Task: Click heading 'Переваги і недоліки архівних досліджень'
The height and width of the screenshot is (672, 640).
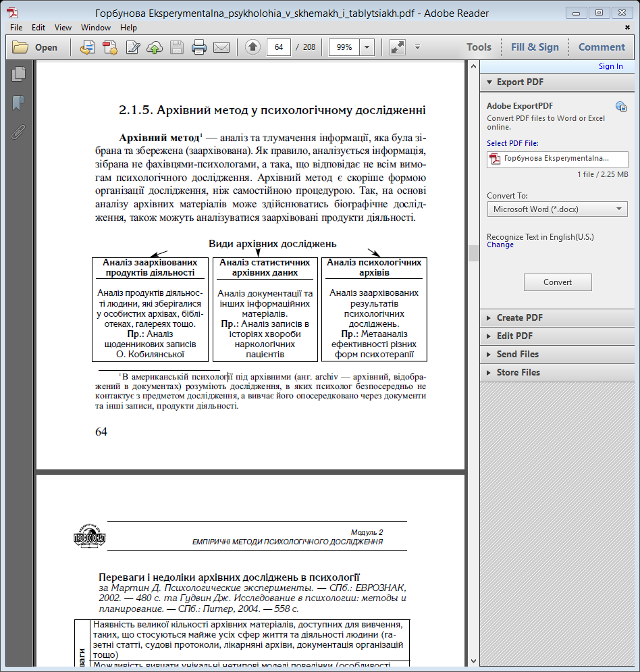Action: [229, 577]
